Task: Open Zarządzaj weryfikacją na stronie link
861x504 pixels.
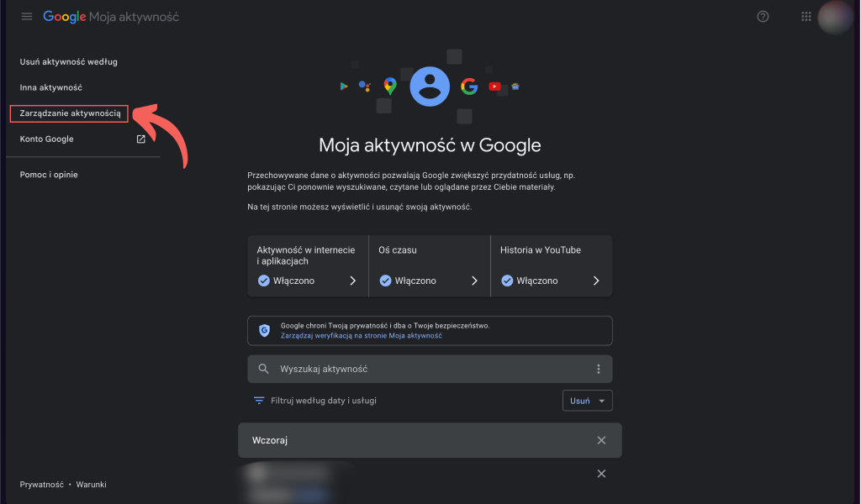Action: click(x=361, y=335)
